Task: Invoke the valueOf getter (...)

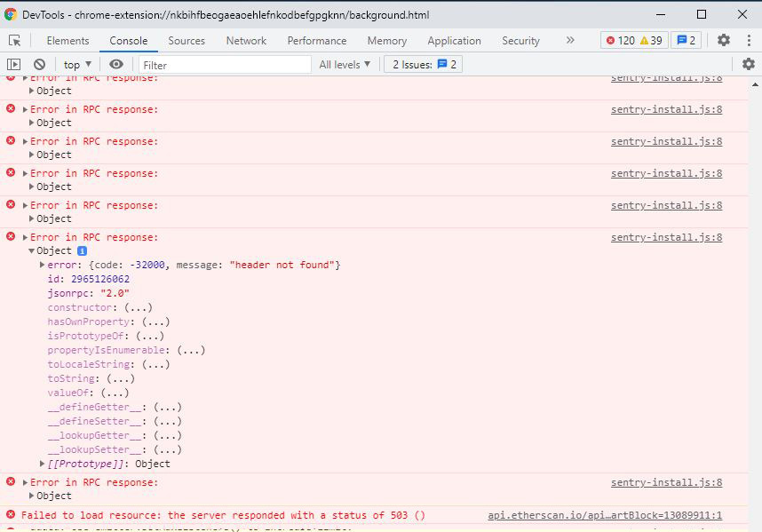Action: [x=115, y=393]
